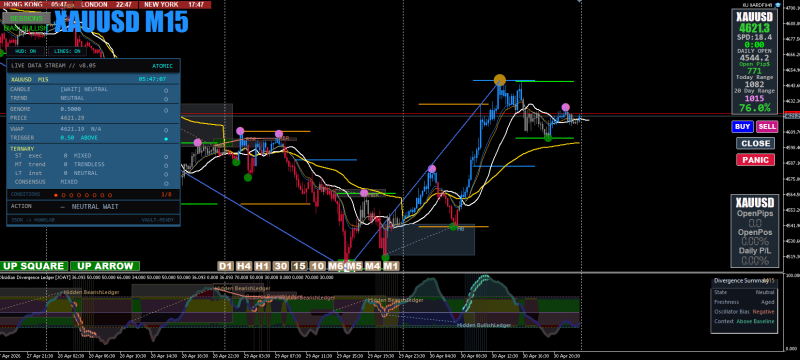Click the MT trend row indicator
The width and height of the screenshot is (800, 360).
(x=166, y=165)
